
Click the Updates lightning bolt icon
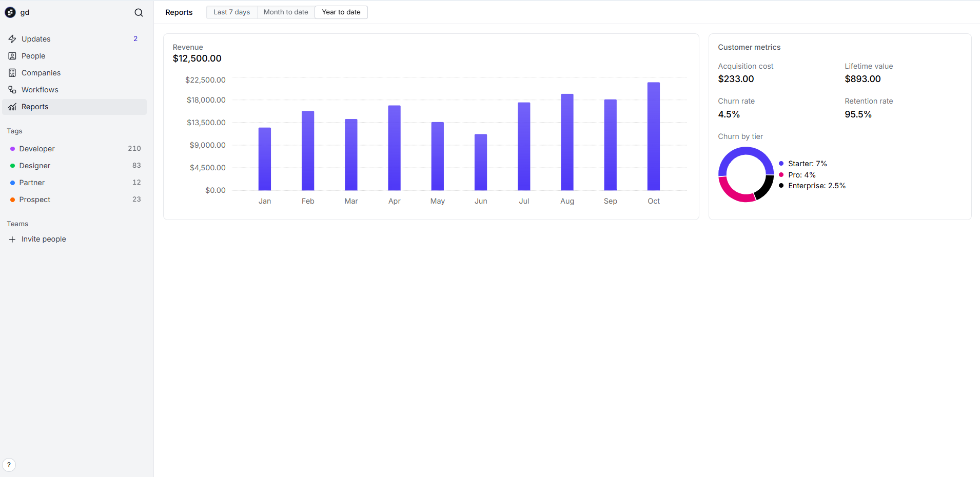[x=12, y=39]
